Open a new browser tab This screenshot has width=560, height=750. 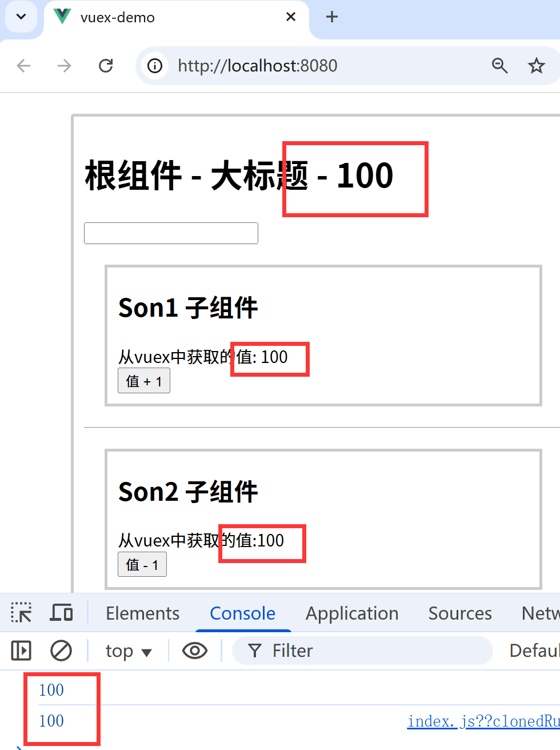332,17
